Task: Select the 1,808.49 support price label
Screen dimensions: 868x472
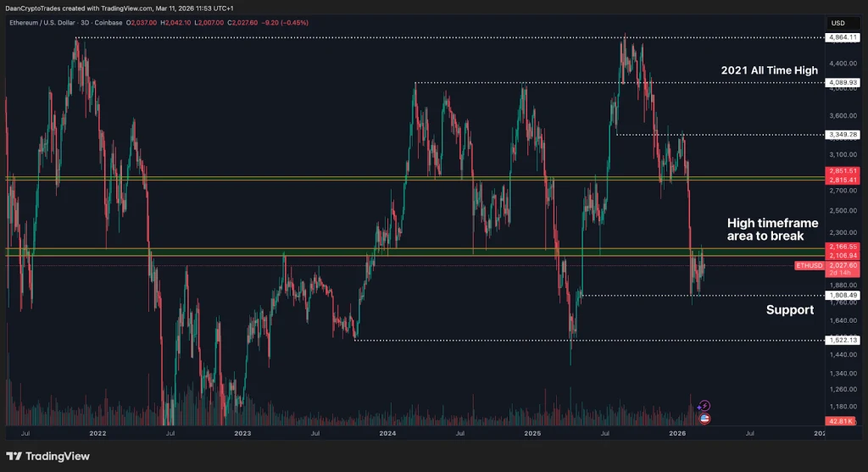Action: pos(843,296)
